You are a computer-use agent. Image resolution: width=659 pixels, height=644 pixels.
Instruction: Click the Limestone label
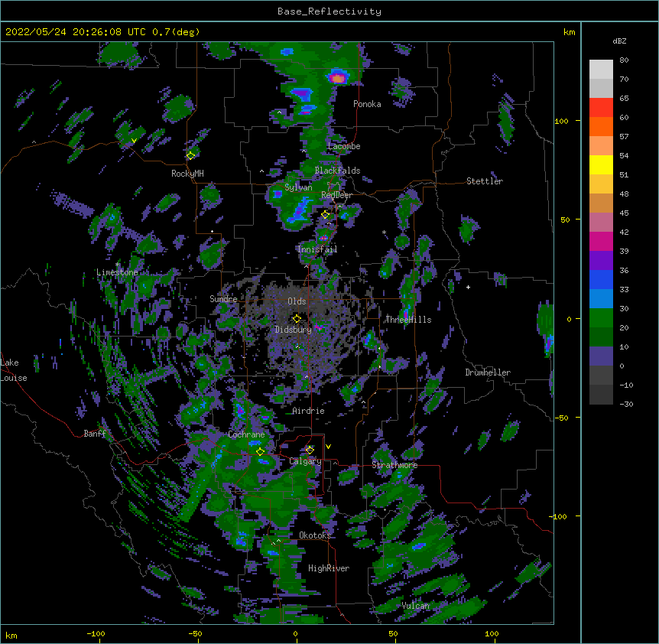pos(117,272)
